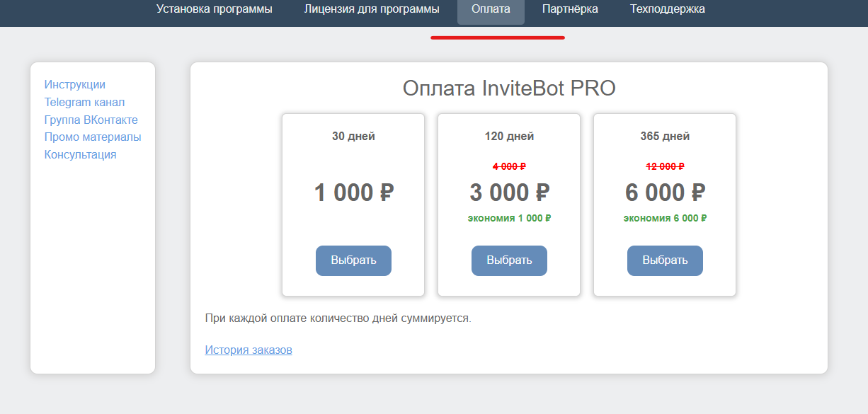Click the note about days being summed
The height and width of the screenshot is (414, 868).
338,318
